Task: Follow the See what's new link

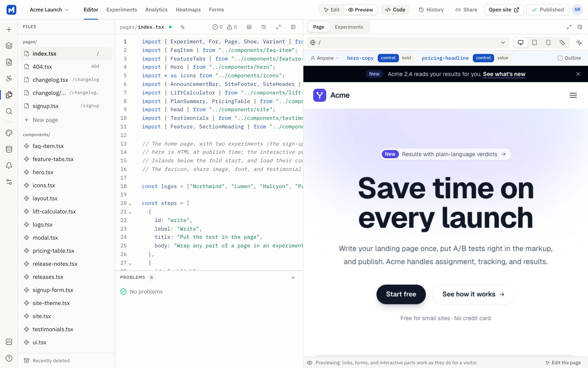Action: 504,74
